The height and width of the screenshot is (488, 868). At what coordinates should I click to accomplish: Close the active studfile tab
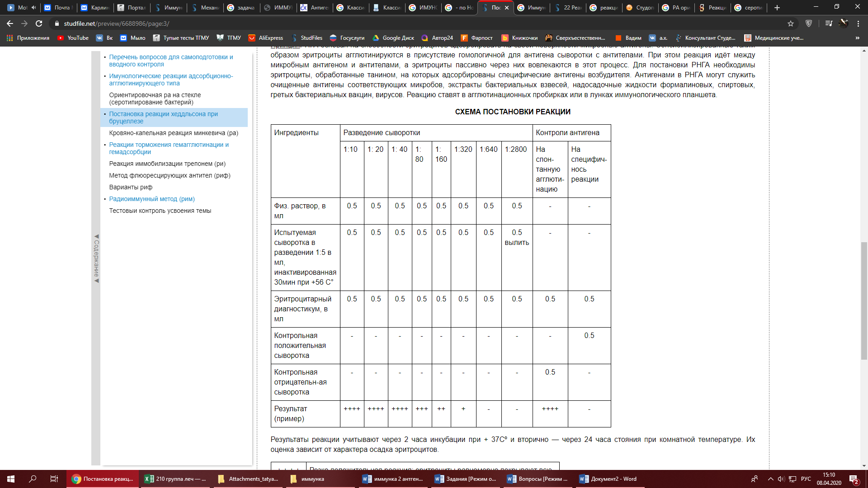point(507,8)
